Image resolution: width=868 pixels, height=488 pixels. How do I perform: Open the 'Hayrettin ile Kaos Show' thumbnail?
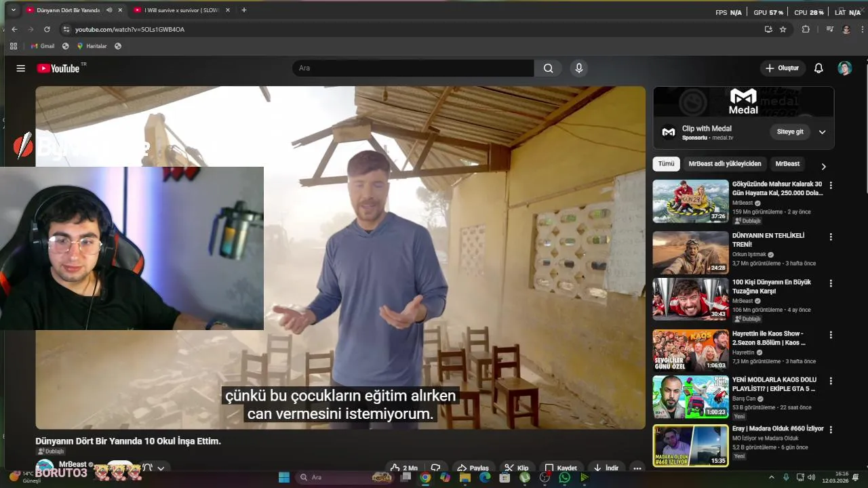point(690,350)
